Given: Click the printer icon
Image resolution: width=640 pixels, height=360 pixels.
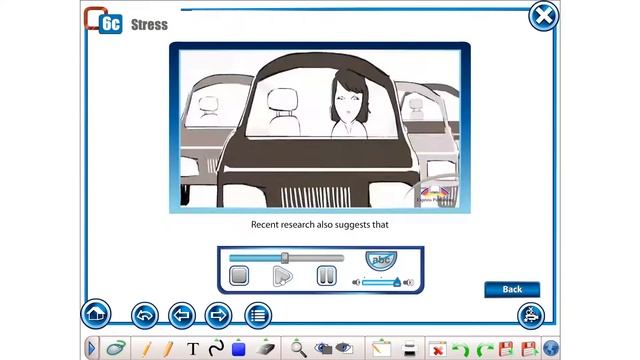Looking at the screenshot, I should [409, 349].
